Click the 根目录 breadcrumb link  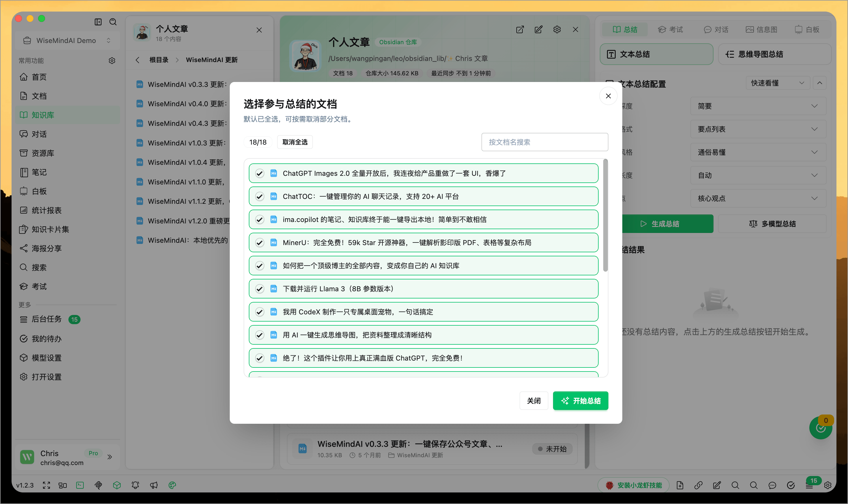159,60
